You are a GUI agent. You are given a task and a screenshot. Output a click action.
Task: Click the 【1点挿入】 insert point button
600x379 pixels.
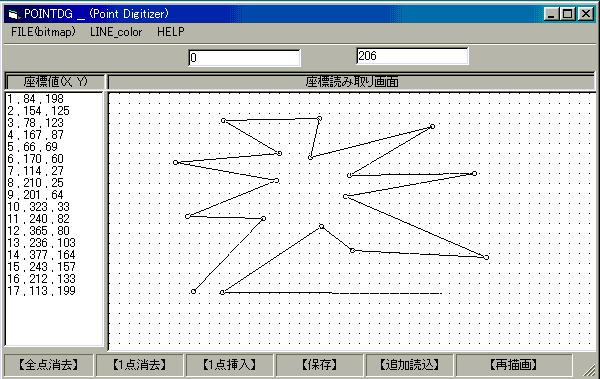[230, 365]
